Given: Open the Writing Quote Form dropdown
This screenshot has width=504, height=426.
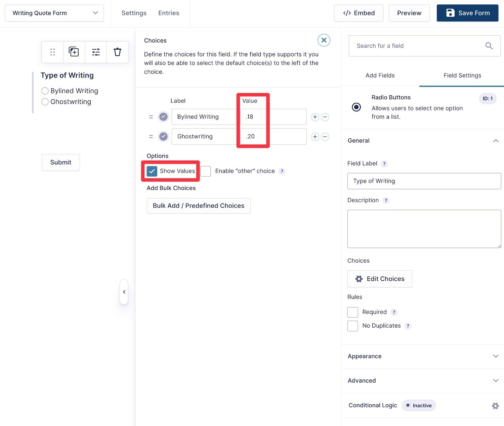Looking at the screenshot, I should (x=54, y=13).
